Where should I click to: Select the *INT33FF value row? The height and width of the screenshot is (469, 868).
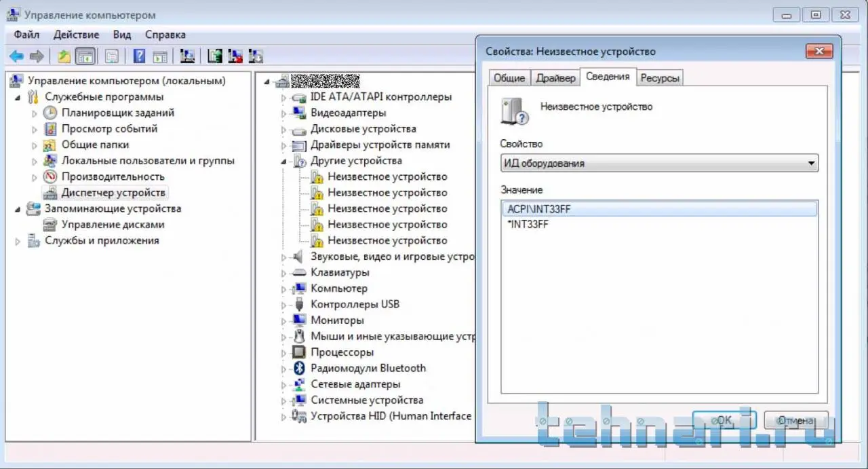(x=659, y=225)
